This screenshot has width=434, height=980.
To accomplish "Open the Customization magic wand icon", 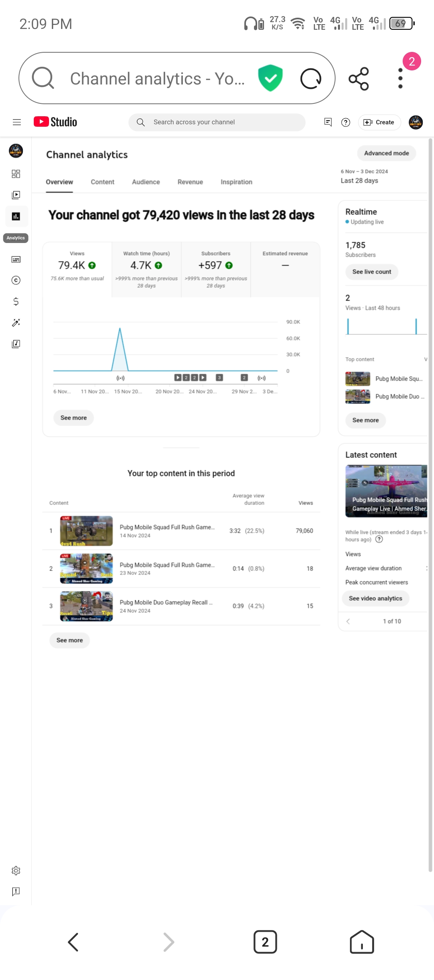I will coord(16,323).
